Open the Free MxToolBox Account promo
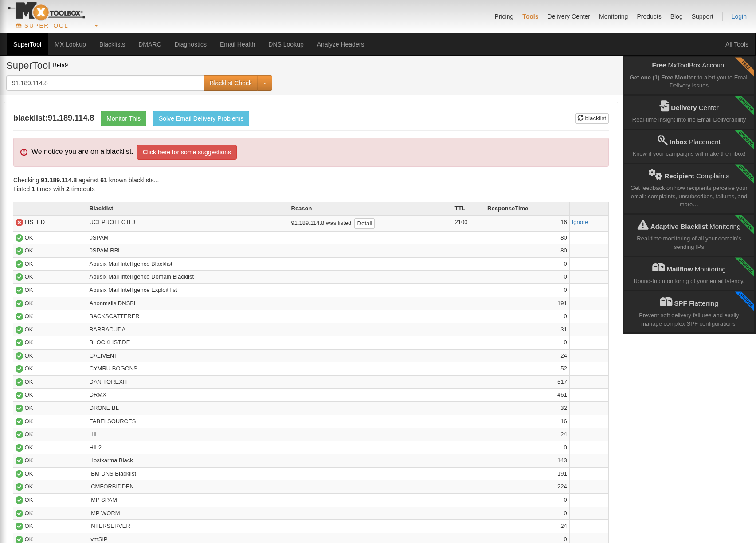 click(689, 75)
